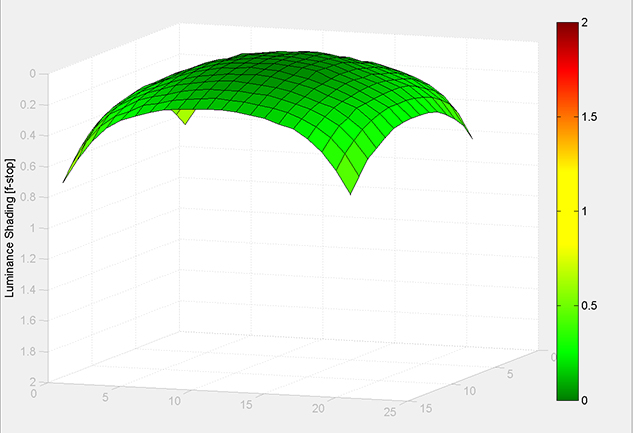633x433 pixels.
Task: Select the 1.5 label on the colorbar
Action: [x=589, y=117]
